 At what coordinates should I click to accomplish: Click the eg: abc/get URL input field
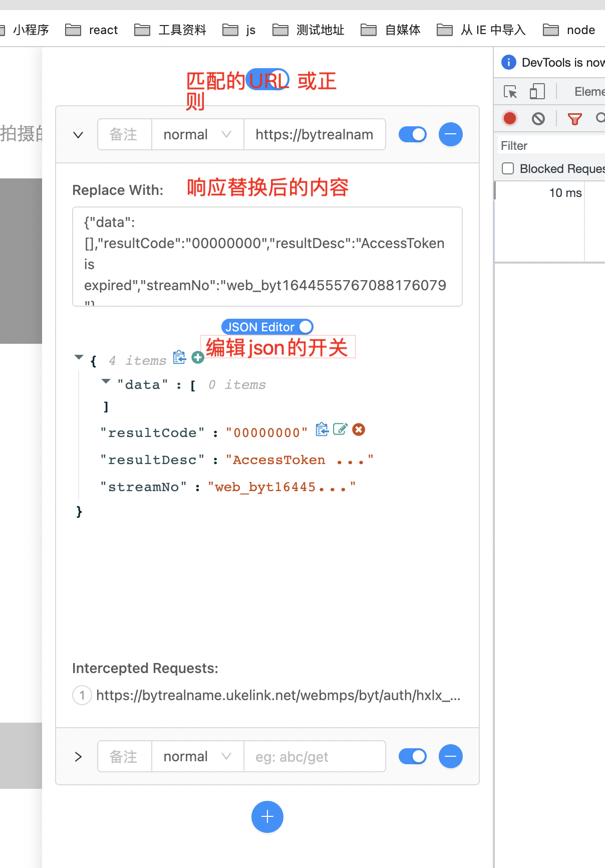click(x=314, y=756)
